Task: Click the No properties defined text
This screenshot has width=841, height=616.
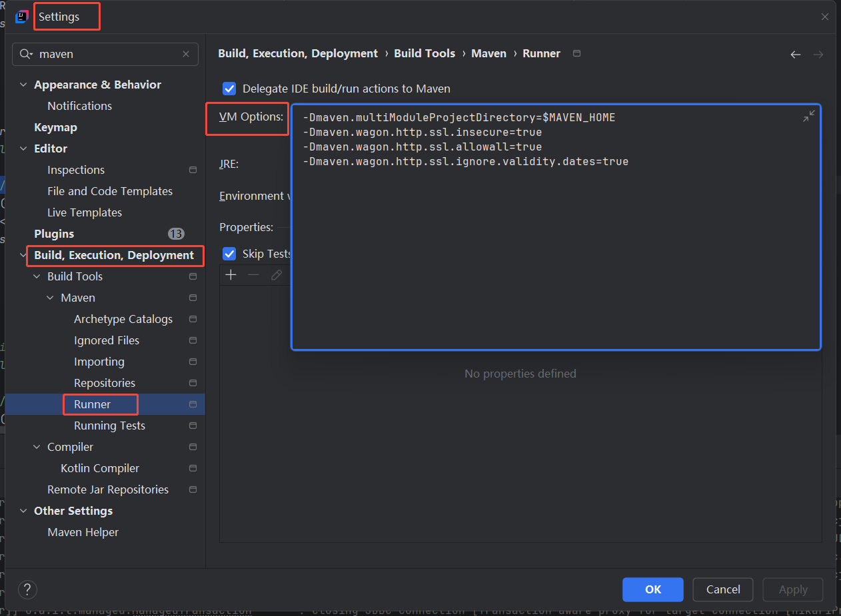Action: tap(520, 374)
